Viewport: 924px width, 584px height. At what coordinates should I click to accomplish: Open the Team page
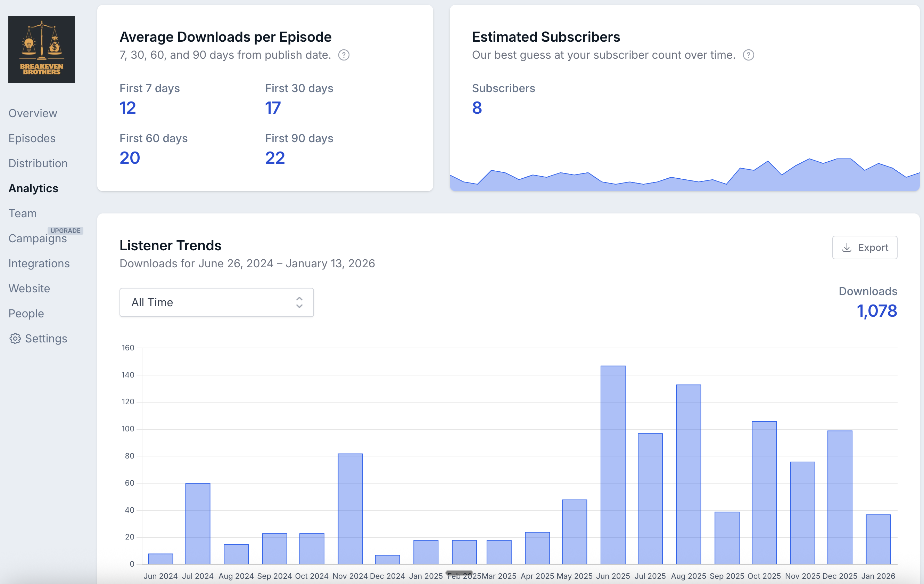coord(23,213)
